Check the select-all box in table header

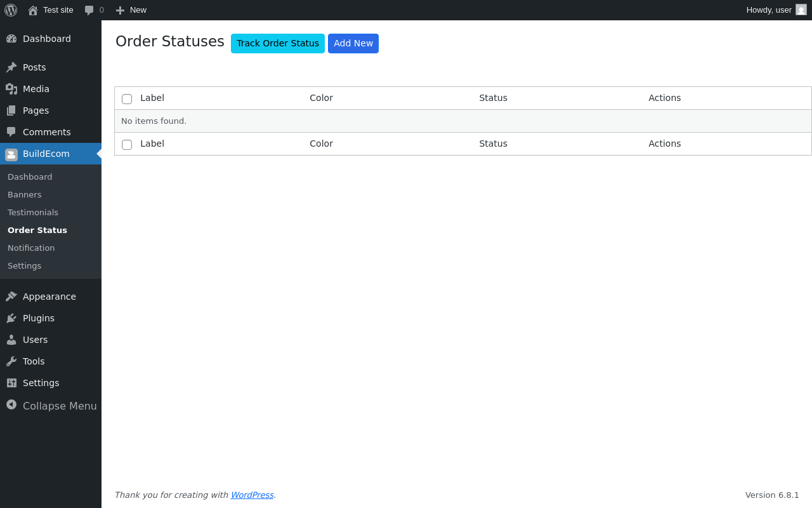127,99
